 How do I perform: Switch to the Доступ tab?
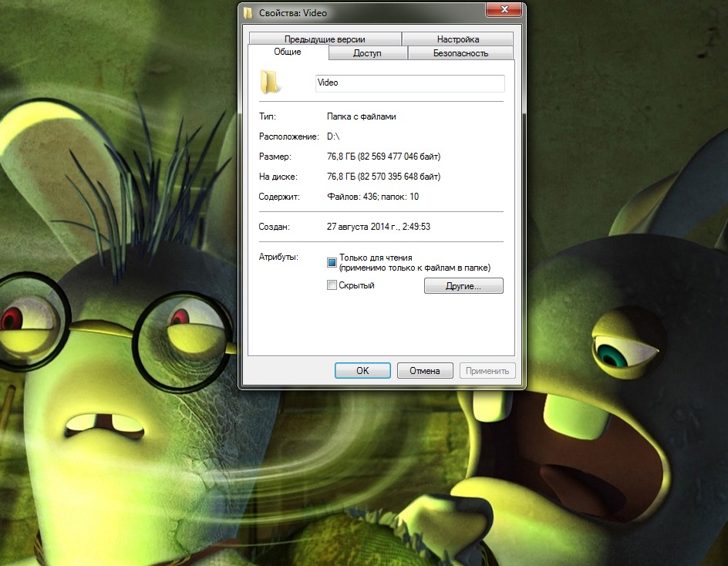(x=367, y=53)
